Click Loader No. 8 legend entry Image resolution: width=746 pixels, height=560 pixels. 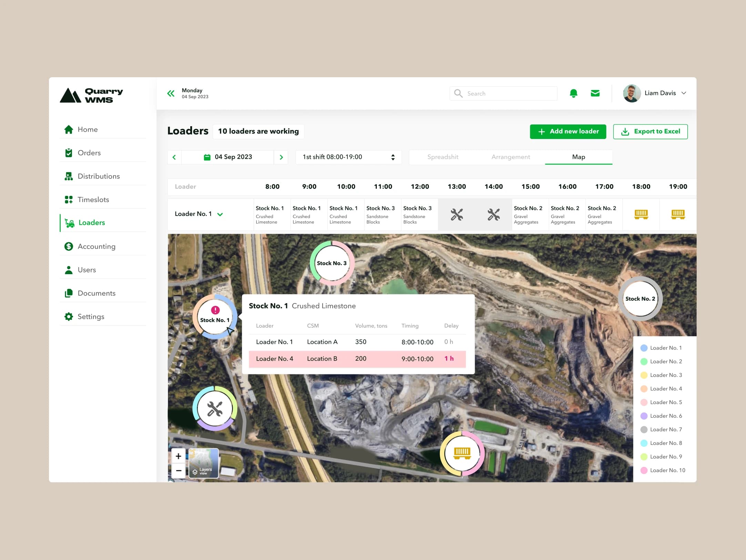[x=661, y=443]
